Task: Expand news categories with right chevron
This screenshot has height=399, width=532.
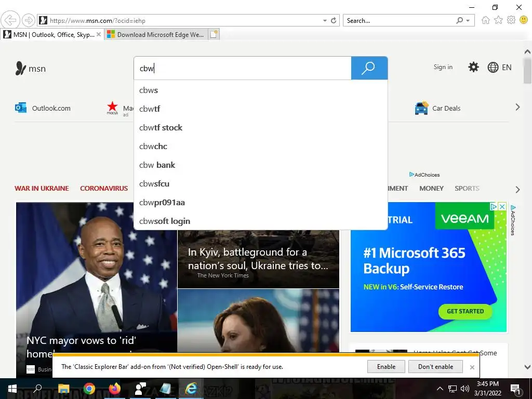Action: coord(517,189)
